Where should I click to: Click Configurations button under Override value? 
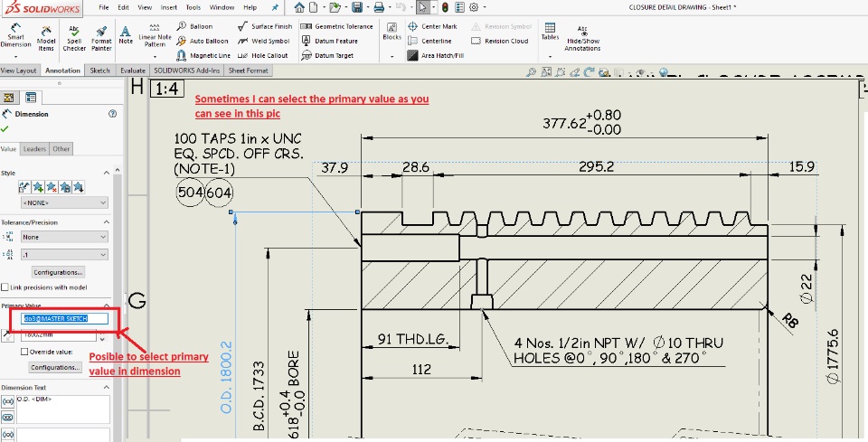pos(55,367)
